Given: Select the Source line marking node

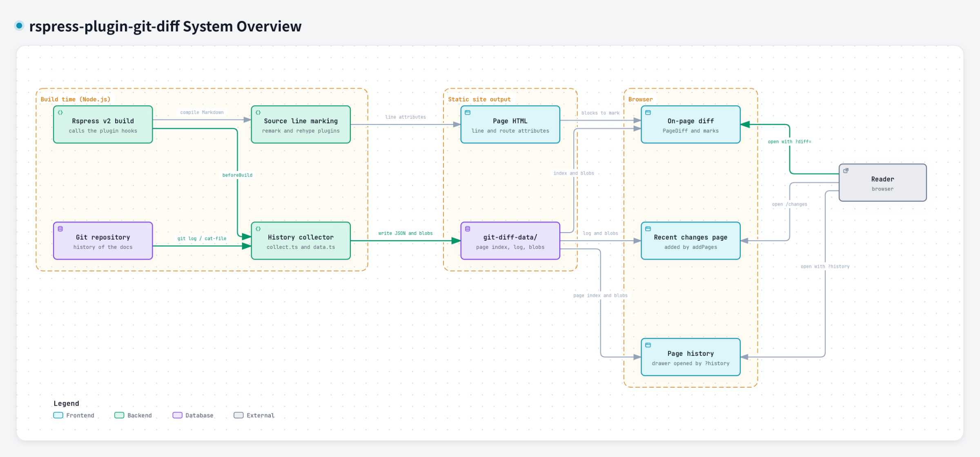Looking at the screenshot, I should [301, 124].
